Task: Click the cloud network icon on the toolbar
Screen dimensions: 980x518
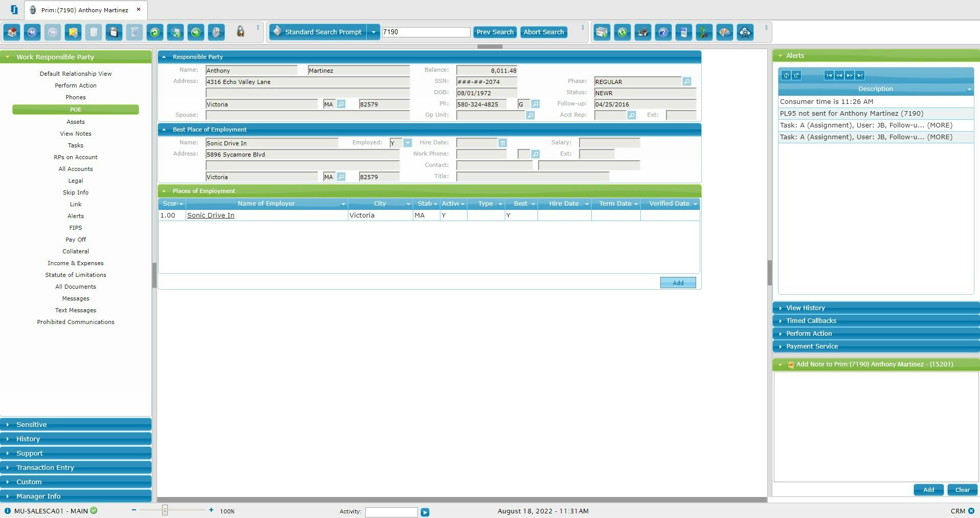Action: tap(745, 32)
